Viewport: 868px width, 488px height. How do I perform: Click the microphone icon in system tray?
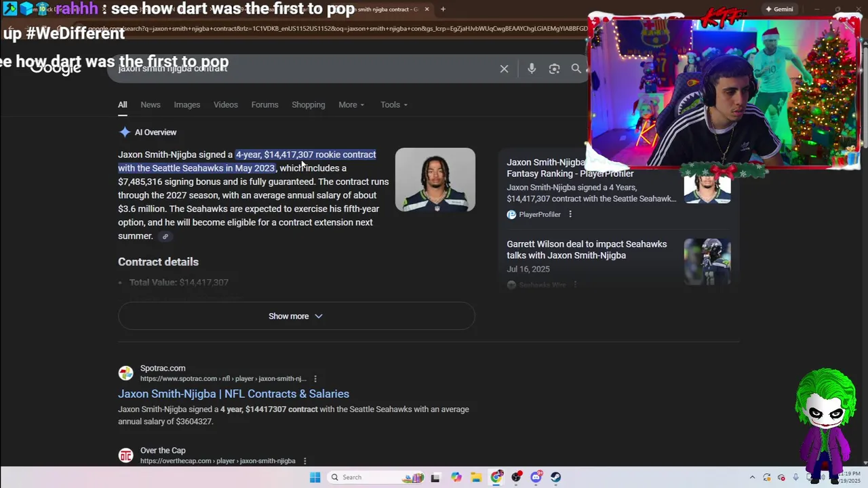(x=796, y=477)
